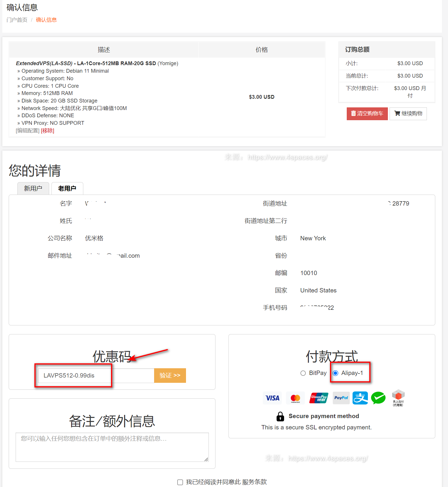Image resolution: width=448 pixels, height=487 pixels.
Task: Click the Visa card payment icon
Action: [272, 398]
